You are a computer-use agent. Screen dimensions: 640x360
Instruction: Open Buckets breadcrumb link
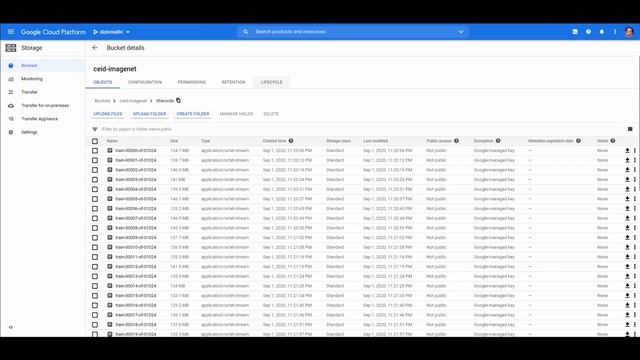(102, 101)
